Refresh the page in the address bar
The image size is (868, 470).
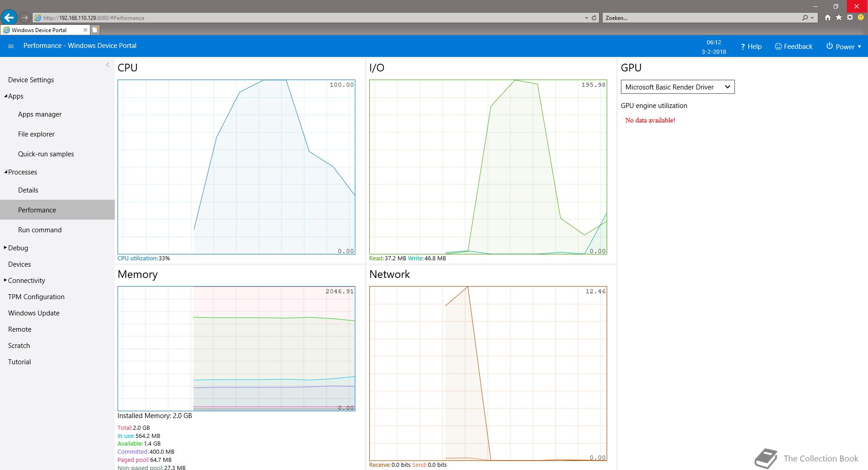click(594, 18)
